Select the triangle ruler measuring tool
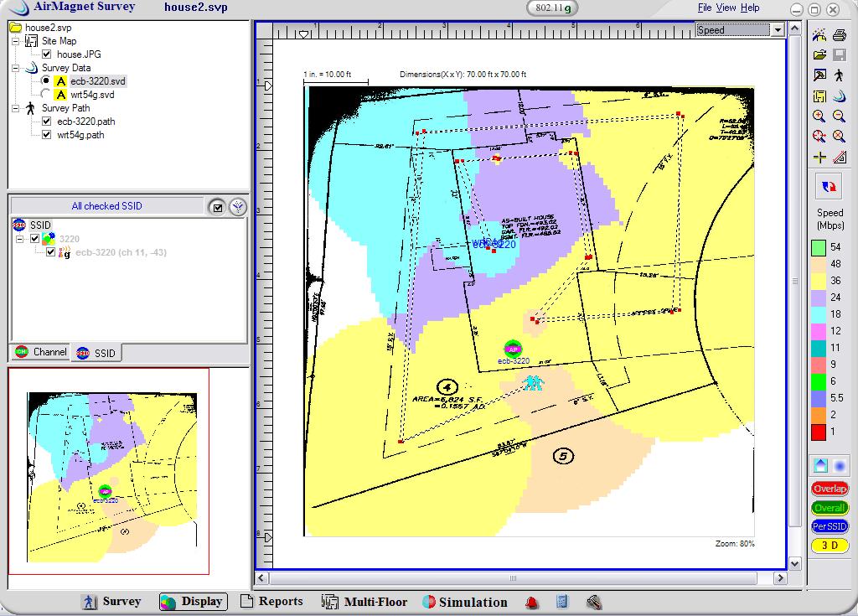 pos(840,158)
